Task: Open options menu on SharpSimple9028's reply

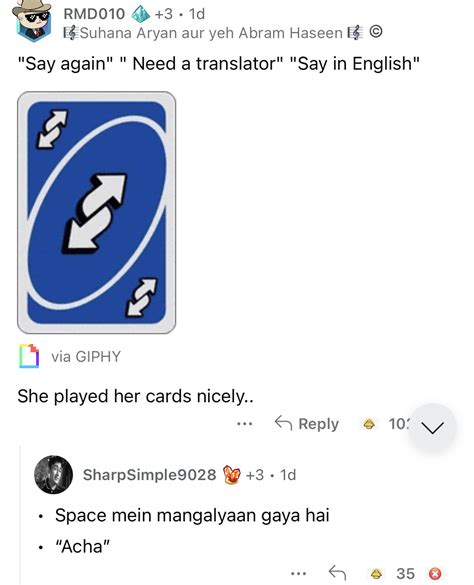Action: point(299,573)
